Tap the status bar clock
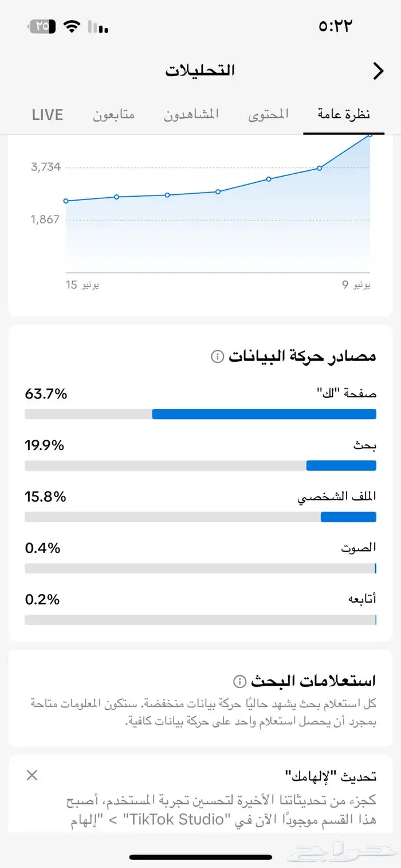 click(334, 26)
